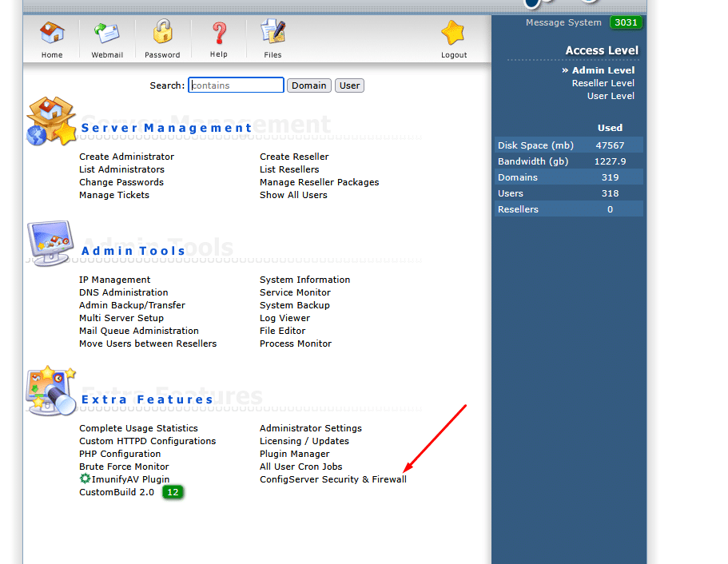Open Service Monitor

pyautogui.click(x=295, y=292)
